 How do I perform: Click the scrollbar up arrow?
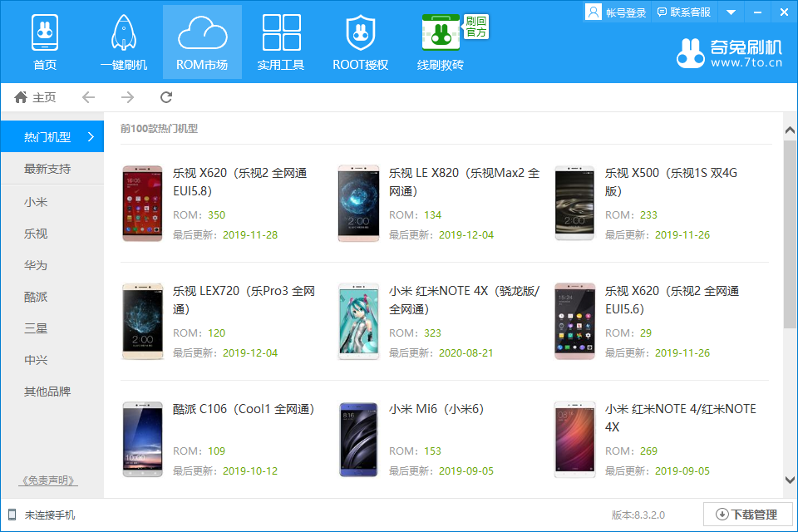790,130
